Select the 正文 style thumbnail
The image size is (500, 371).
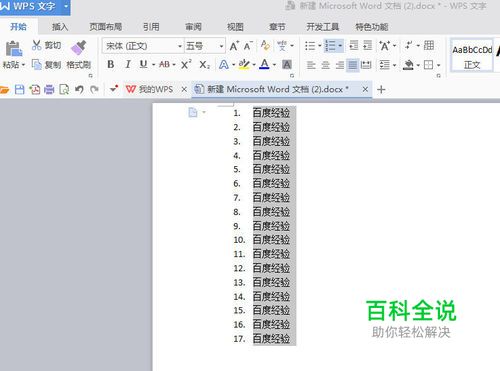point(472,56)
